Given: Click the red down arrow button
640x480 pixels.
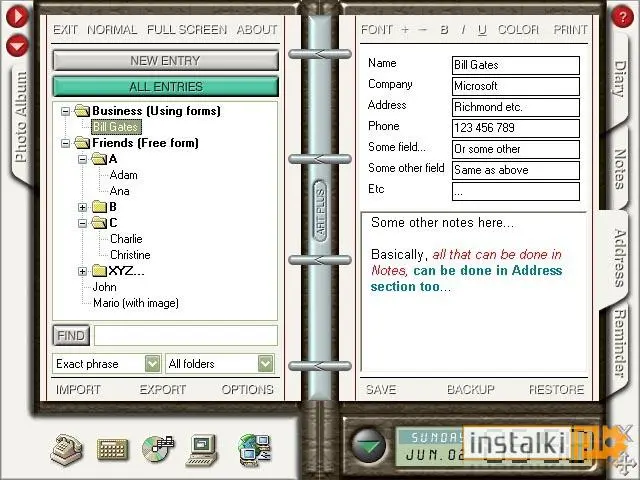Looking at the screenshot, I should pyautogui.click(x=17, y=45).
